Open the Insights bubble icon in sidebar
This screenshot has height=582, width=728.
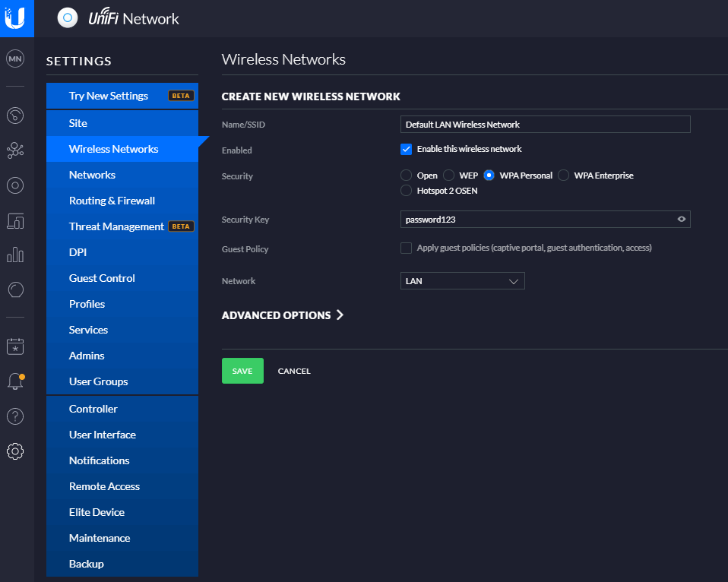(x=15, y=290)
